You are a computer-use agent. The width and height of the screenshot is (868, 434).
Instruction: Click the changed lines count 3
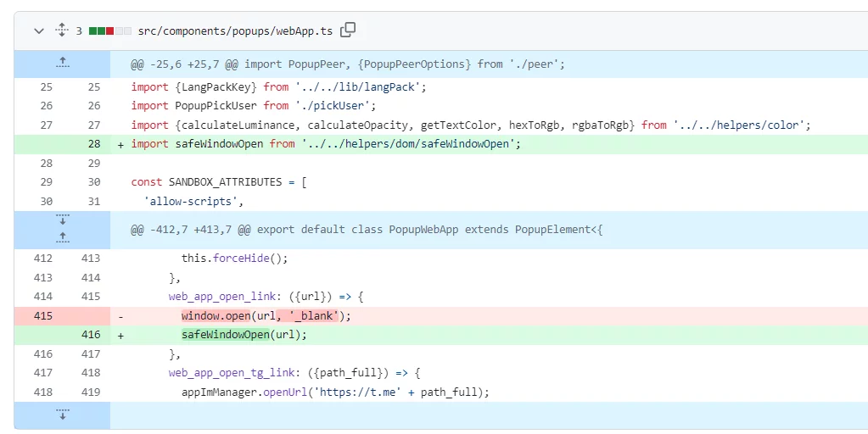click(x=79, y=31)
